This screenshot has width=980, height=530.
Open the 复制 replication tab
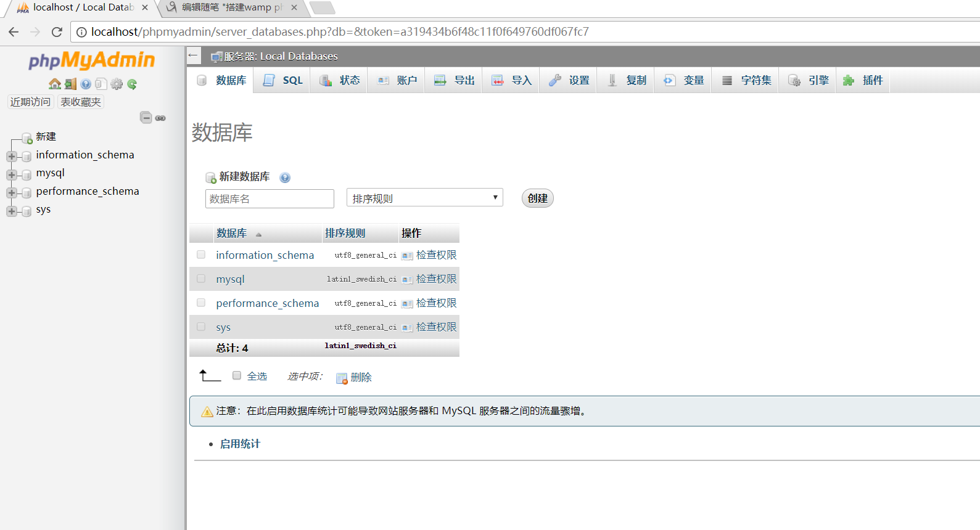[x=626, y=81]
